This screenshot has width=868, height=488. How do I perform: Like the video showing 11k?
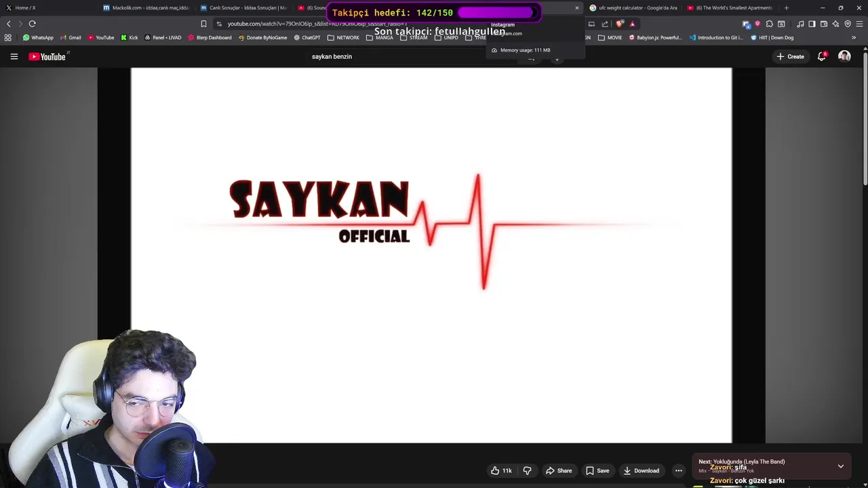[500, 470]
